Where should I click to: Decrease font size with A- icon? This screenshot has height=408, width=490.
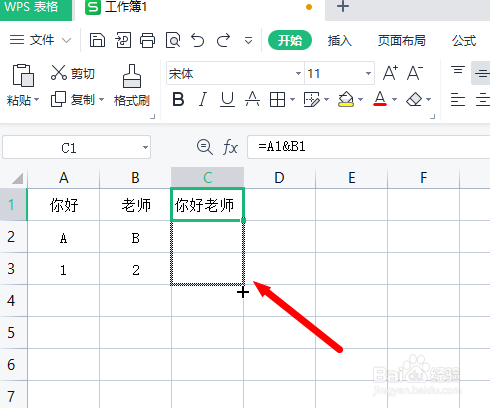pos(415,73)
